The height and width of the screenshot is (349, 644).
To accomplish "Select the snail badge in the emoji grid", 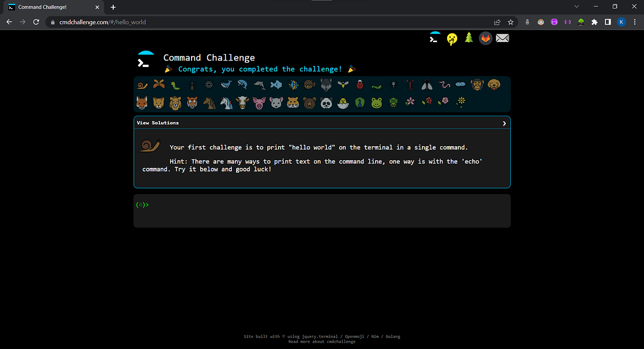I will (142, 84).
